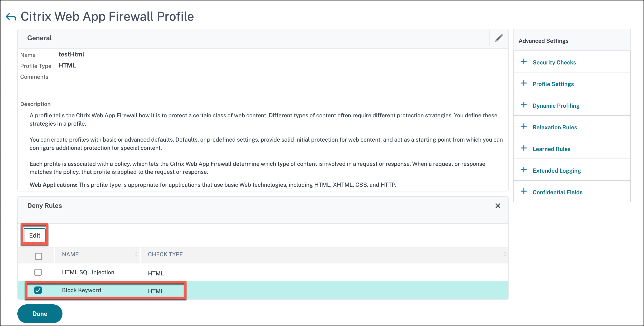Click the plus icon beside Relaxation Rules
The height and width of the screenshot is (326, 644).
click(524, 127)
